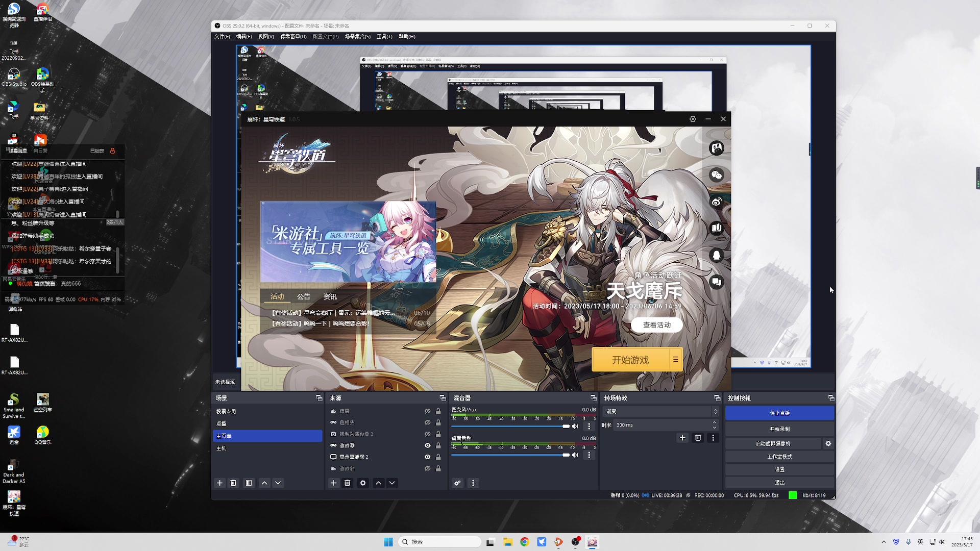This screenshot has width=980, height=551.
Task: Undock the 混音器 panel
Action: pyautogui.click(x=593, y=398)
